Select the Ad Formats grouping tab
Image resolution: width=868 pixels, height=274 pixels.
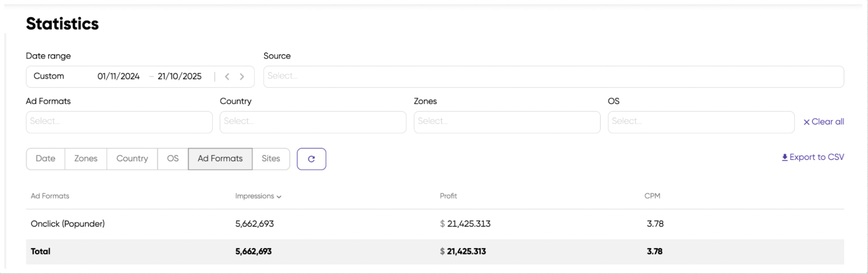[x=220, y=159]
